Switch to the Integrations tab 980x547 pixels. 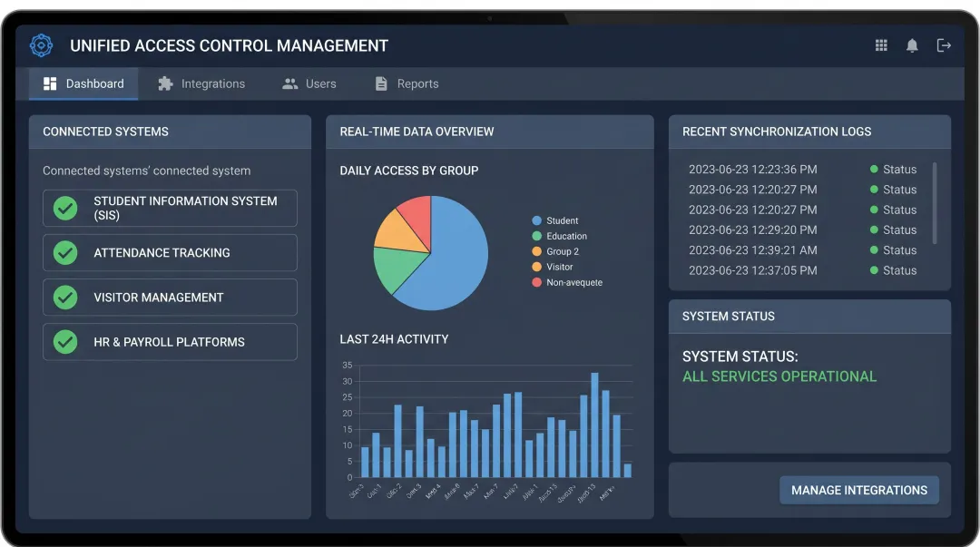coord(212,83)
